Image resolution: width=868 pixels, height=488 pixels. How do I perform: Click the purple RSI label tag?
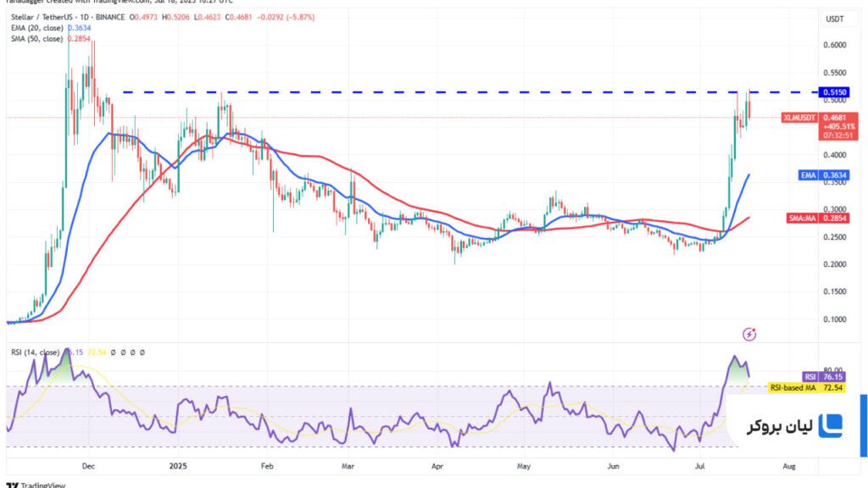(x=810, y=377)
